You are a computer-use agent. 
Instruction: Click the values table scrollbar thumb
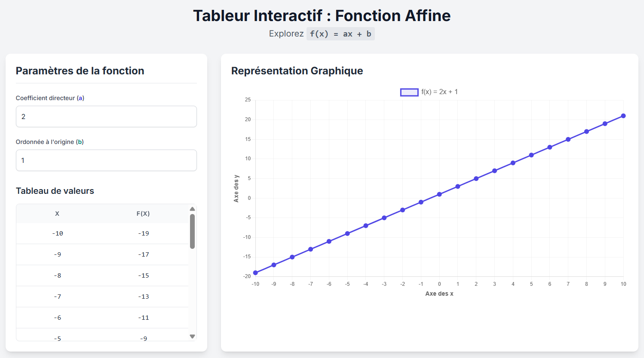click(192, 231)
